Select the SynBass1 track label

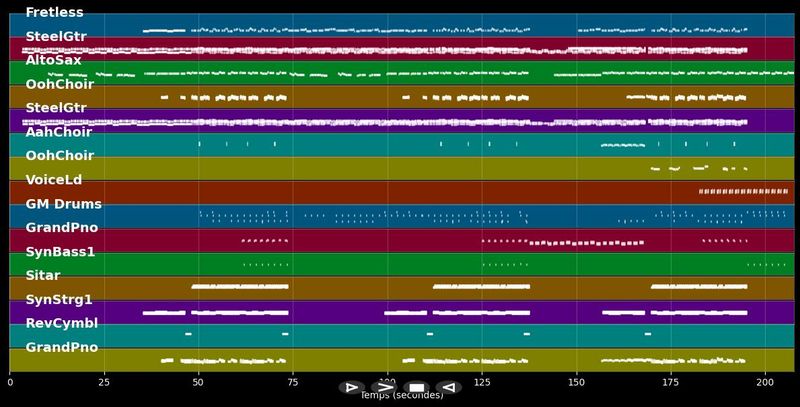point(60,252)
